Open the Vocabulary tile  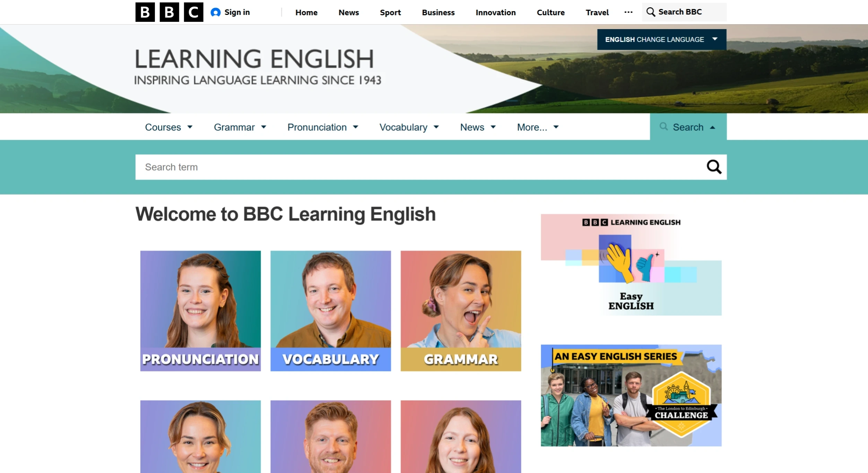pos(330,311)
